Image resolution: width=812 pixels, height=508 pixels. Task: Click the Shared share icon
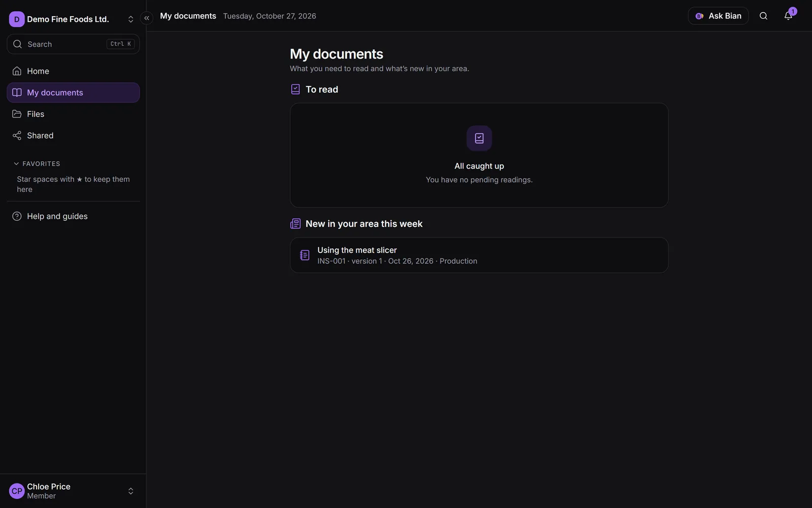click(17, 136)
